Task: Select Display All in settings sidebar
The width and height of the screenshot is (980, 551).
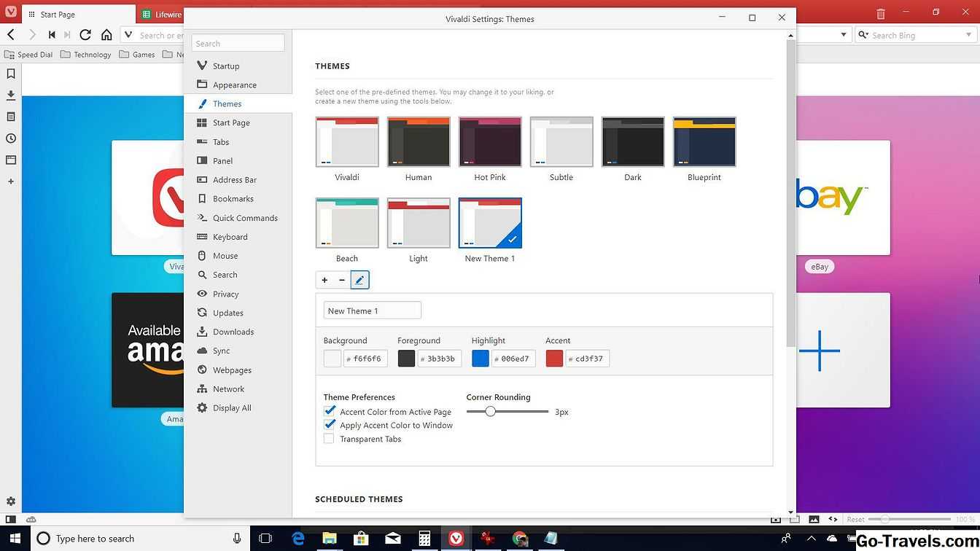Action: pyautogui.click(x=231, y=408)
